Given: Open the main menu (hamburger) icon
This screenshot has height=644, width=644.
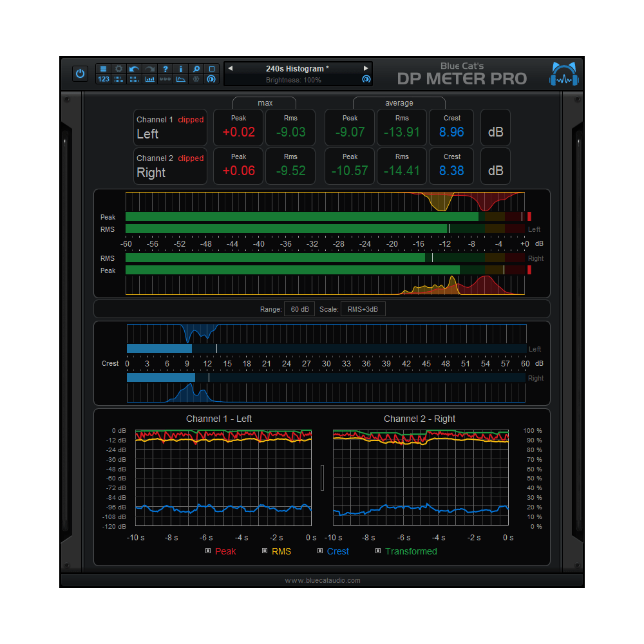Looking at the screenshot, I should pos(103,70).
